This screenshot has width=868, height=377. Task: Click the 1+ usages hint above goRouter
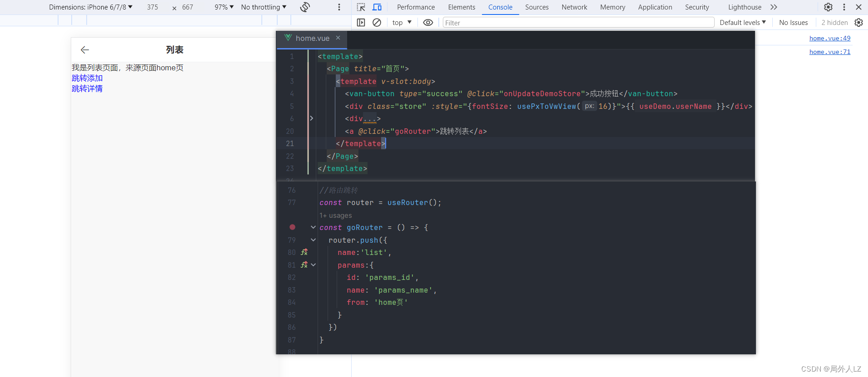tap(335, 215)
